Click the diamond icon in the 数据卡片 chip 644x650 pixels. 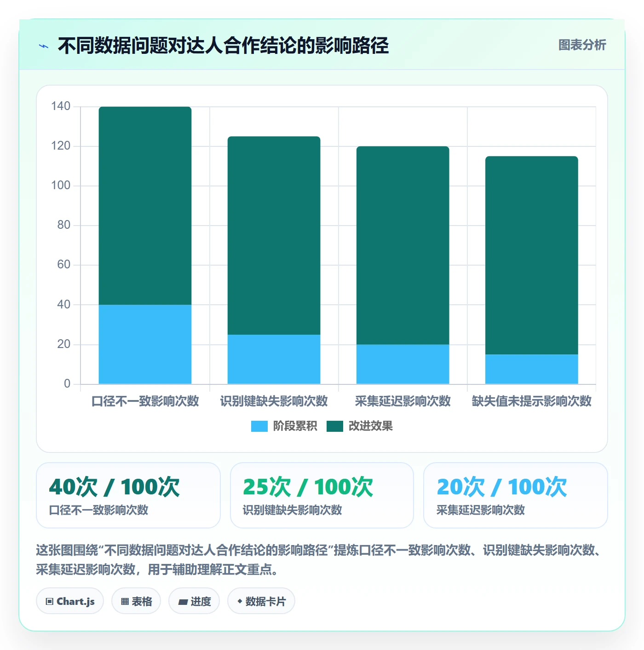click(x=240, y=601)
